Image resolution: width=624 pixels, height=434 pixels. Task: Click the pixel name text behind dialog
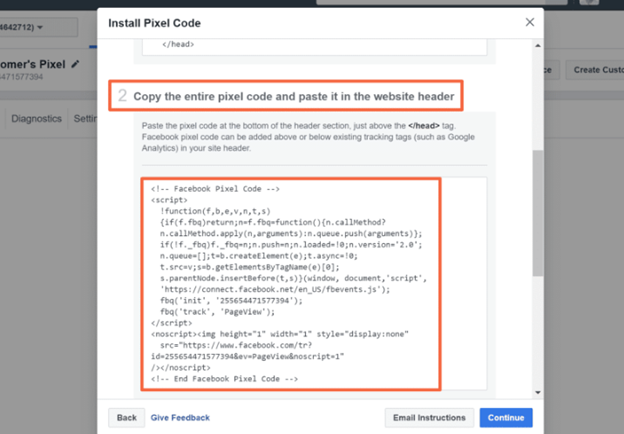pyautogui.click(x=33, y=64)
